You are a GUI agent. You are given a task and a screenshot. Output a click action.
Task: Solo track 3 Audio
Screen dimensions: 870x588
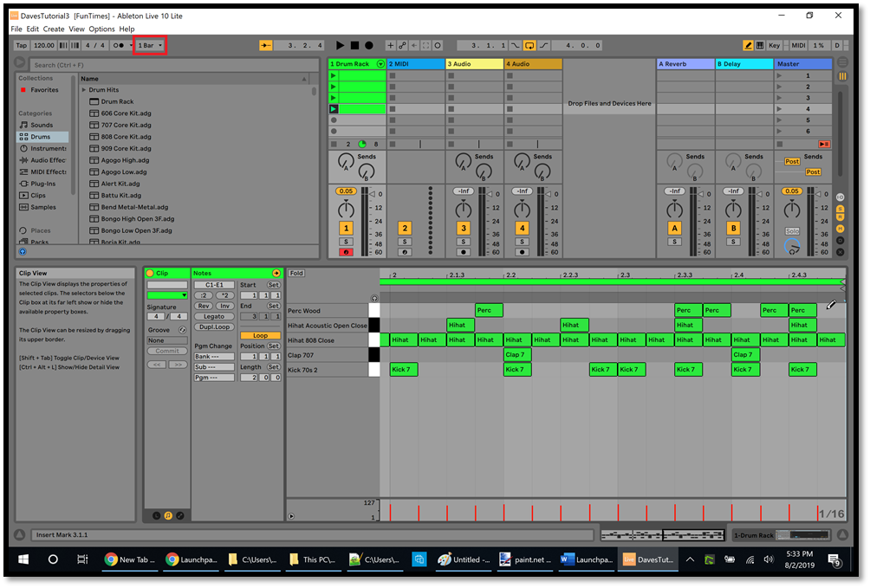[x=464, y=242]
